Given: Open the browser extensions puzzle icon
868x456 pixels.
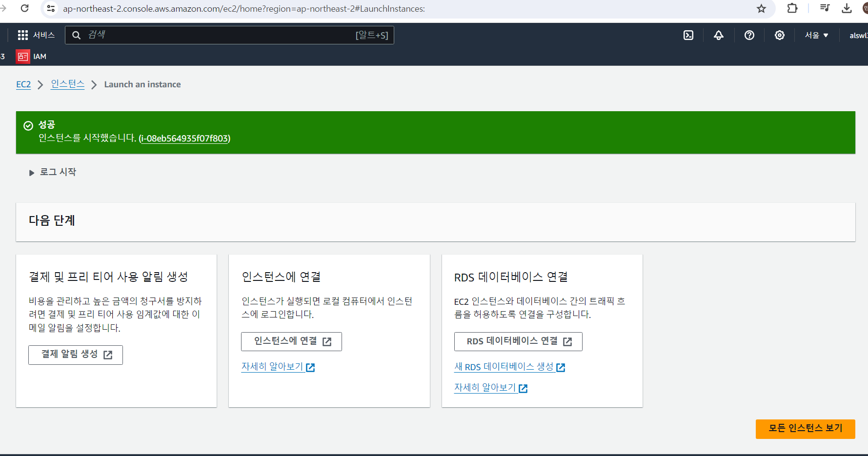Looking at the screenshot, I should point(792,8).
